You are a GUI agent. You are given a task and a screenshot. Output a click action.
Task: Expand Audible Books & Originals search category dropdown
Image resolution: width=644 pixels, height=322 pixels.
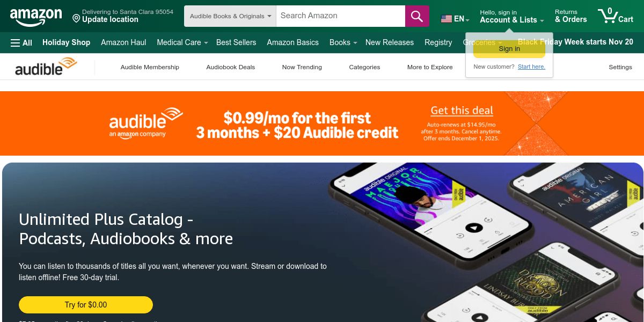point(230,16)
